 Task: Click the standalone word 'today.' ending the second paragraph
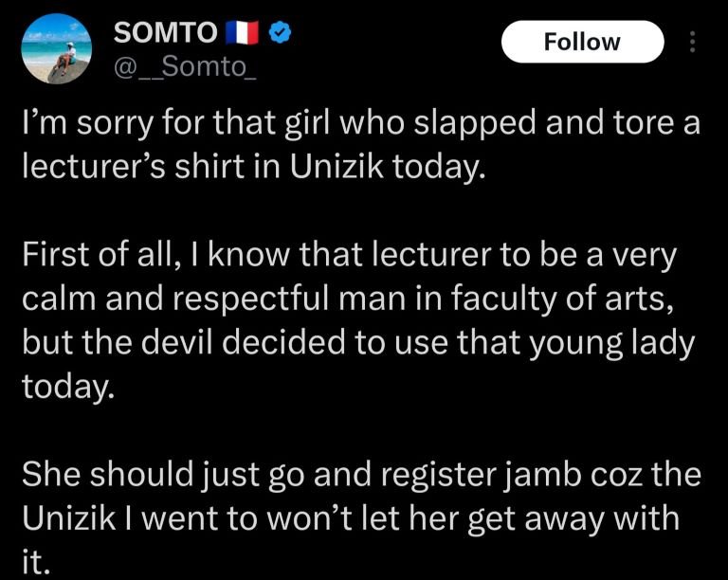pos(68,386)
